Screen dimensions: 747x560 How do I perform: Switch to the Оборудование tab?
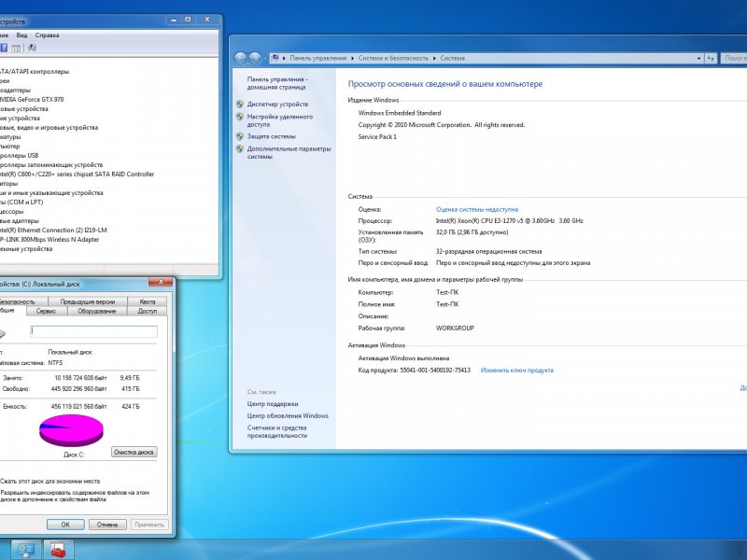(x=97, y=311)
